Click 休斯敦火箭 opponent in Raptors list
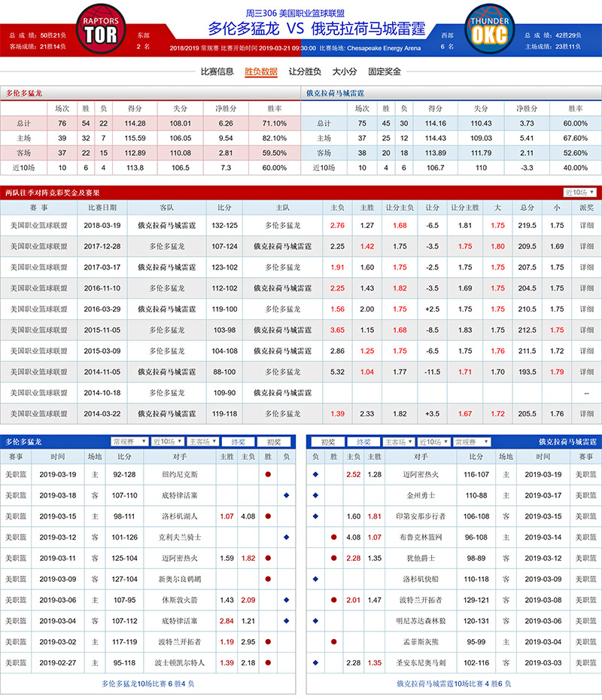The width and height of the screenshot is (602, 700). pyautogui.click(x=180, y=600)
